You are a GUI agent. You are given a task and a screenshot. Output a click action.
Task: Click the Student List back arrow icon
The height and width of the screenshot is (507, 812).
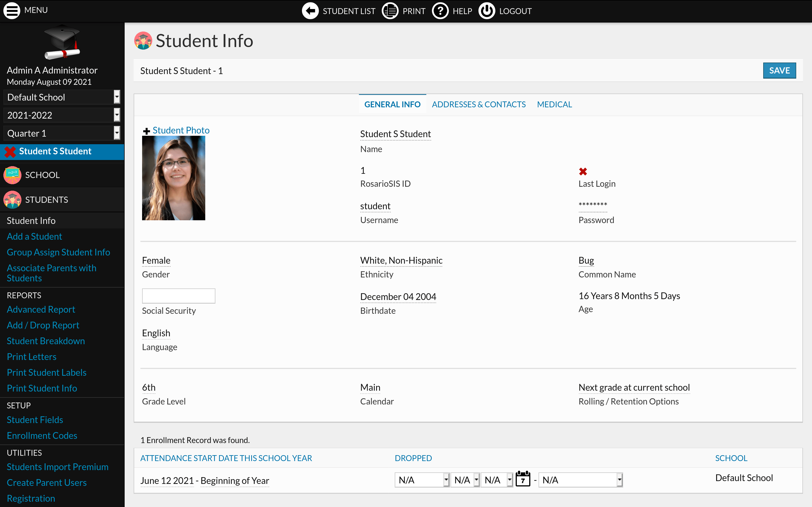pos(310,11)
